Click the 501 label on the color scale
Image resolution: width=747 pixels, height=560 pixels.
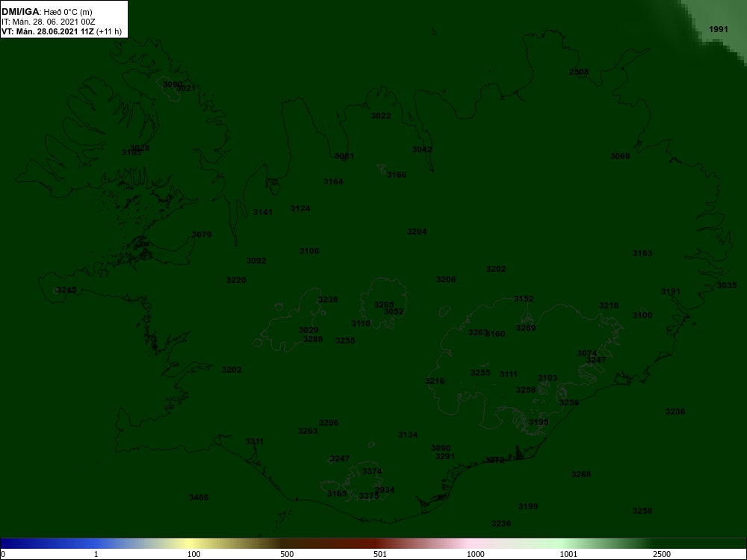click(x=380, y=554)
